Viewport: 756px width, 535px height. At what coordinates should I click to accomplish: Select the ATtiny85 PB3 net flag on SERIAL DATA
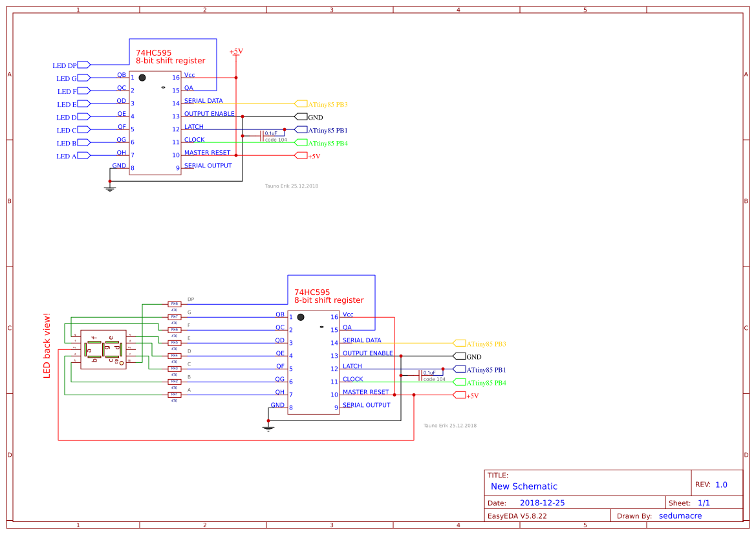tap(300, 102)
